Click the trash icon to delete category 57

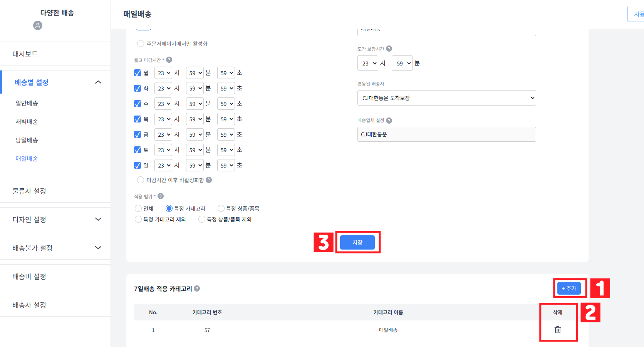point(557,330)
